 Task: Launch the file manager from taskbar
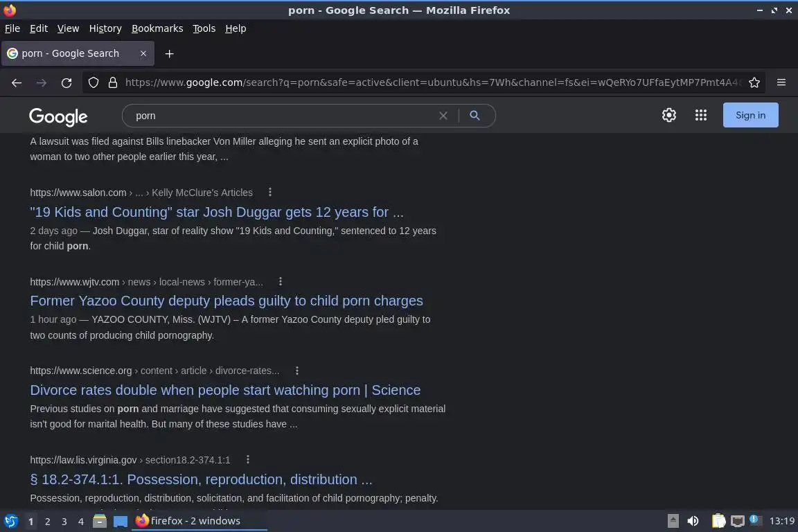click(x=100, y=521)
